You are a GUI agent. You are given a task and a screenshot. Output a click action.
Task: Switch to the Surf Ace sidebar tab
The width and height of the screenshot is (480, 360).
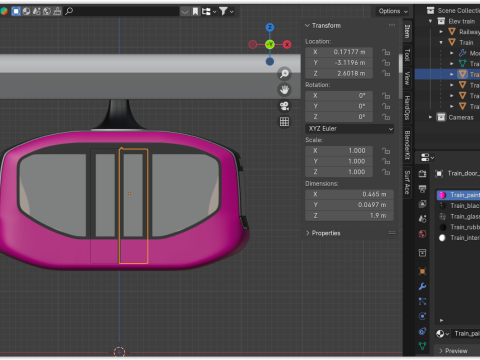[x=407, y=182]
